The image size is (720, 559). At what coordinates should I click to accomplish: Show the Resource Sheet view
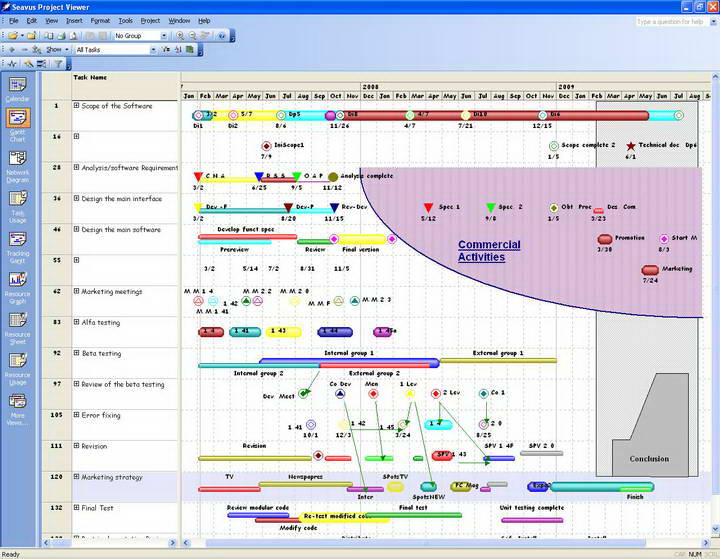[x=17, y=323]
